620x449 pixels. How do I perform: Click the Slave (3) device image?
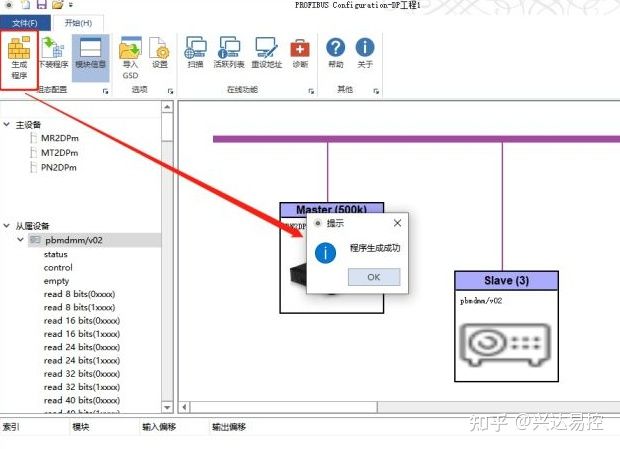coord(507,344)
